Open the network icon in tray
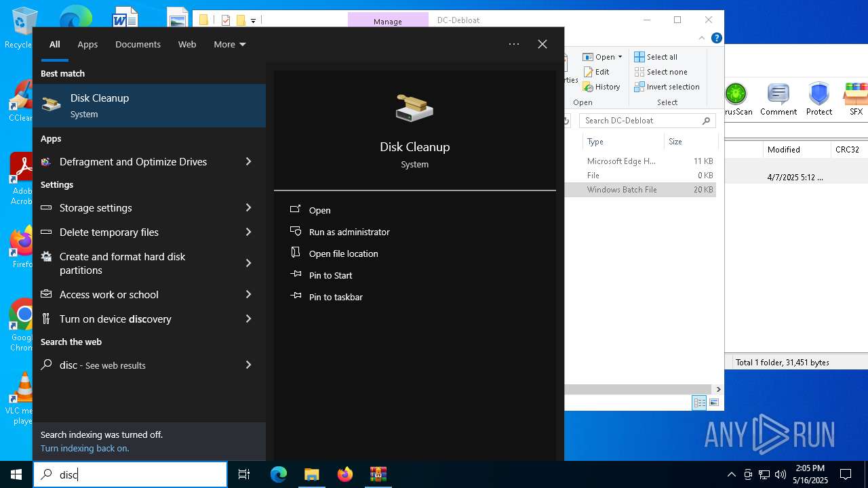The height and width of the screenshot is (488, 868). [764, 474]
